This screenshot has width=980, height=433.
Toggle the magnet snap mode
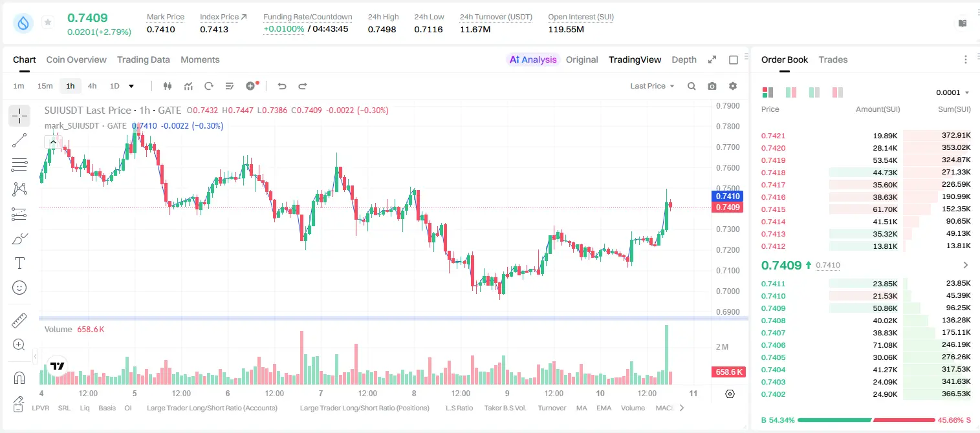[x=19, y=377]
